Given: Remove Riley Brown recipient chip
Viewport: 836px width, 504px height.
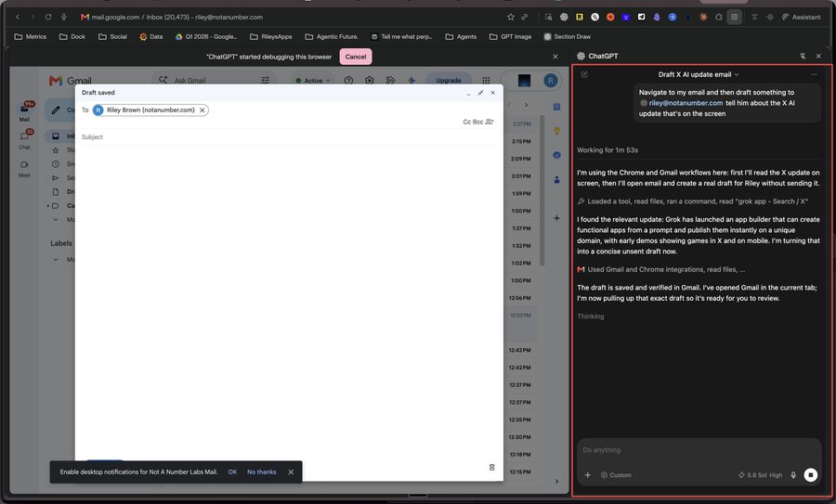Looking at the screenshot, I should [x=202, y=110].
